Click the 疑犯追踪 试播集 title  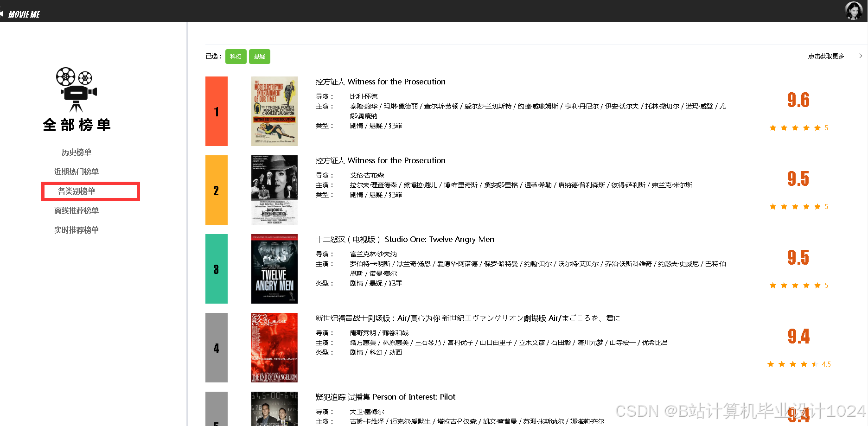(385, 397)
